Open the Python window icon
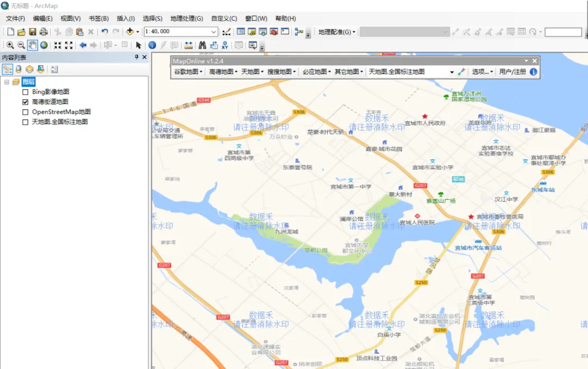This screenshot has height=369, width=588. [285, 32]
